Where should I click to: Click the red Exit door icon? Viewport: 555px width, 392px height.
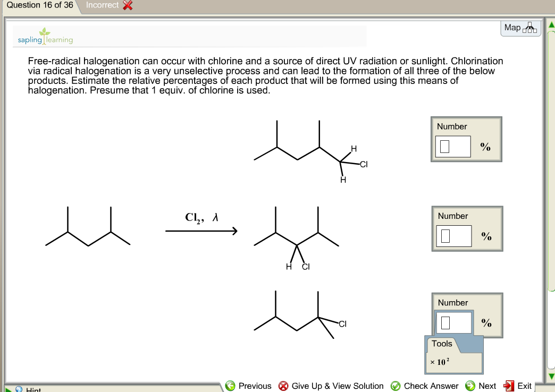(x=509, y=386)
